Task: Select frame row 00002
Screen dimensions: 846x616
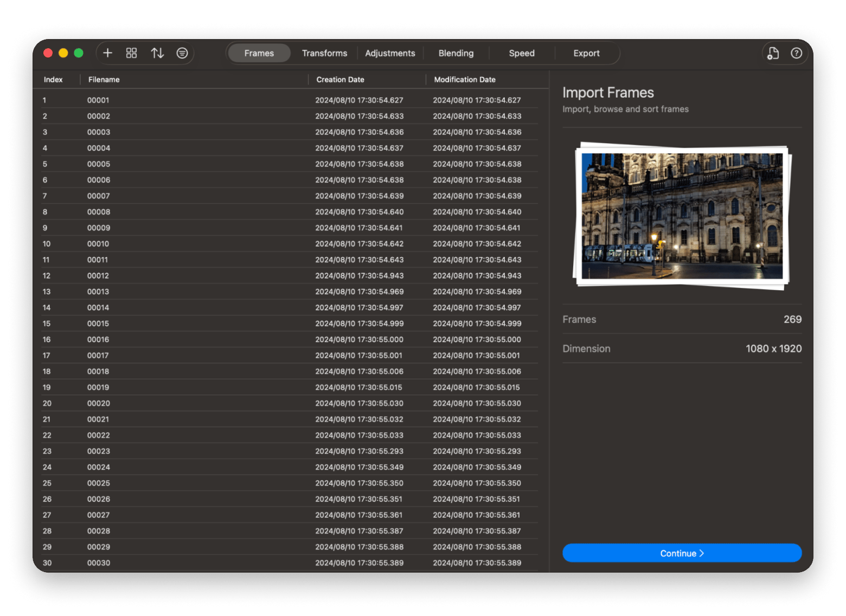Action: tap(290, 116)
